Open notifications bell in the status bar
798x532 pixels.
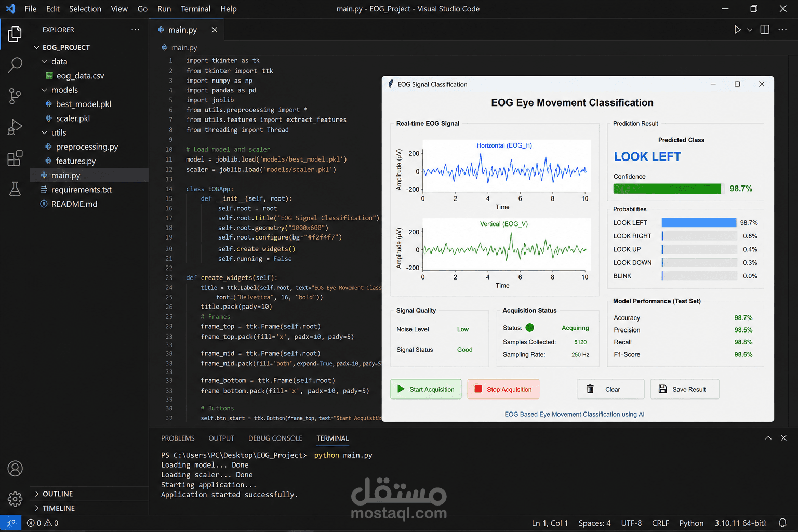[782, 523]
